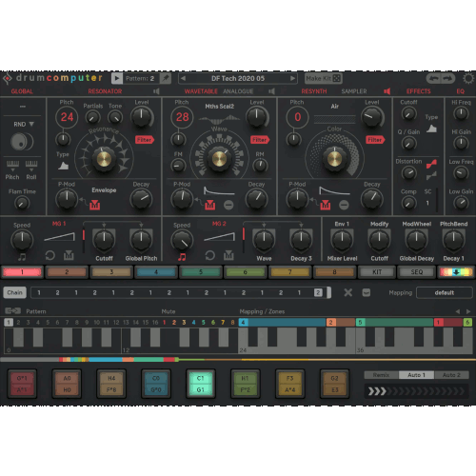Trigger the C1 G1 cyan drum pad
This screenshot has width=476, height=476.
coord(201,384)
